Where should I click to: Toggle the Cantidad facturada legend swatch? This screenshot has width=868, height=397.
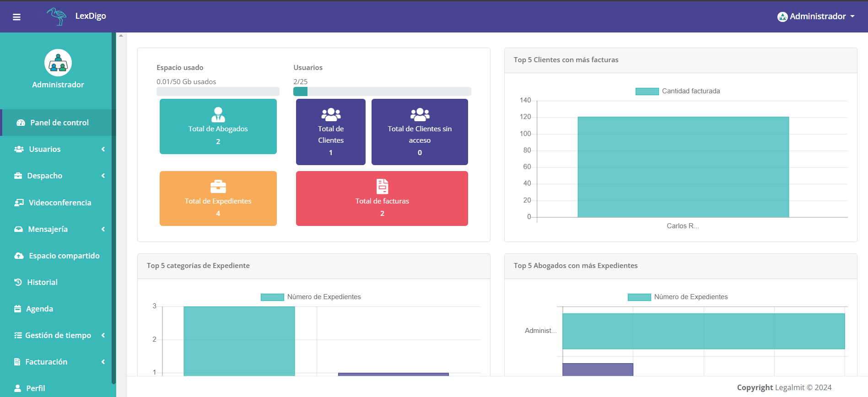pyautogui.click(x=647, y=91)
